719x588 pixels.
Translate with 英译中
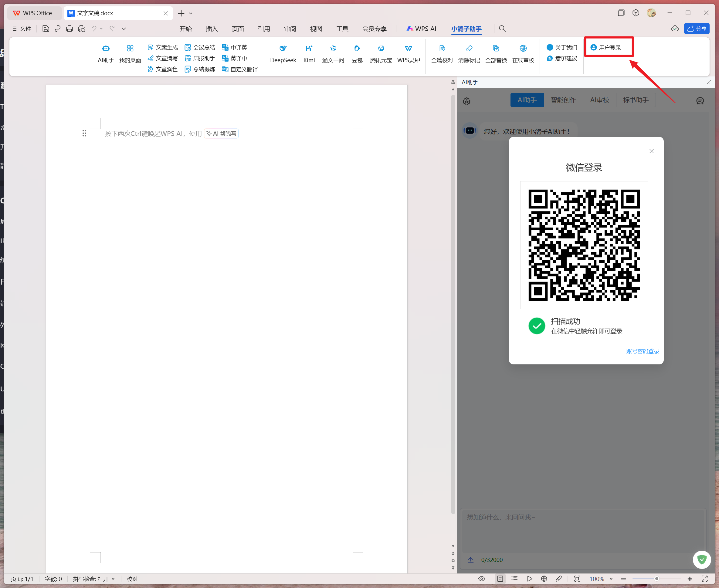[235, 58]
